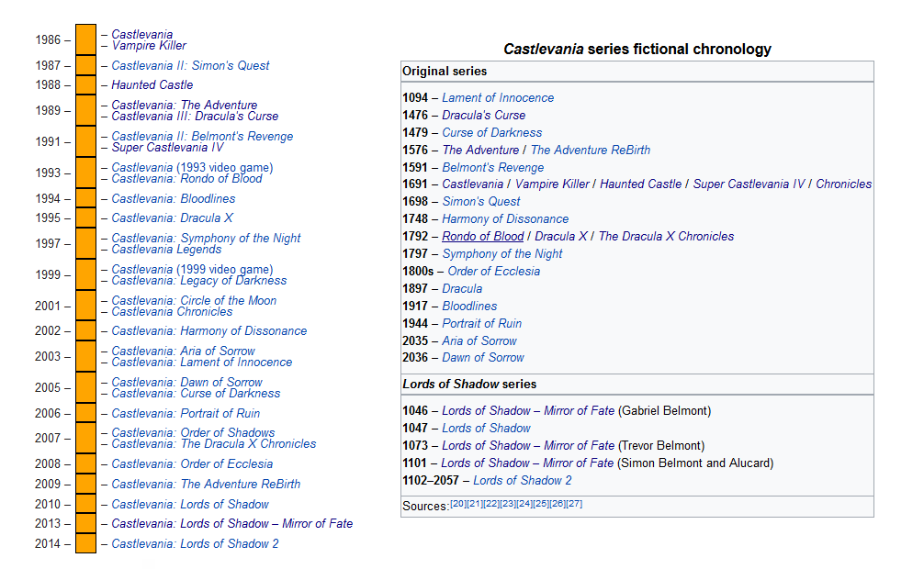Viewport: 924px width, 569px height.
Task: Click the 2014 orange timeline segment
Action: pos(86,543)
